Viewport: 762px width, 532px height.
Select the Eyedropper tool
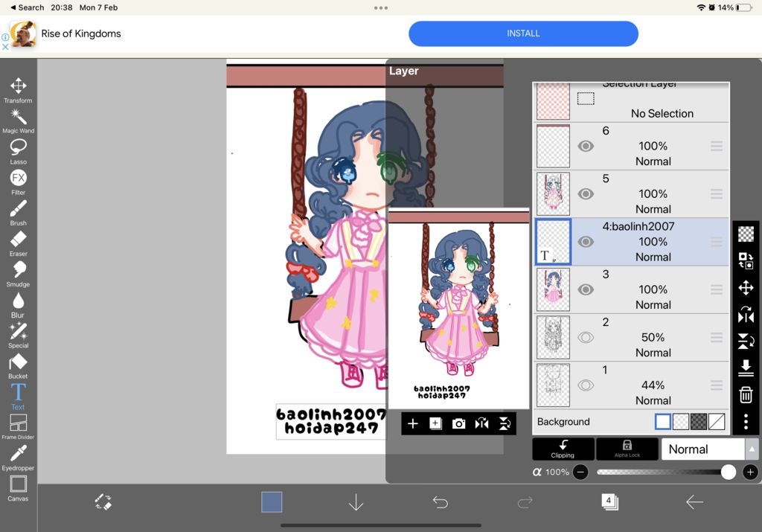tap(18, 458)
